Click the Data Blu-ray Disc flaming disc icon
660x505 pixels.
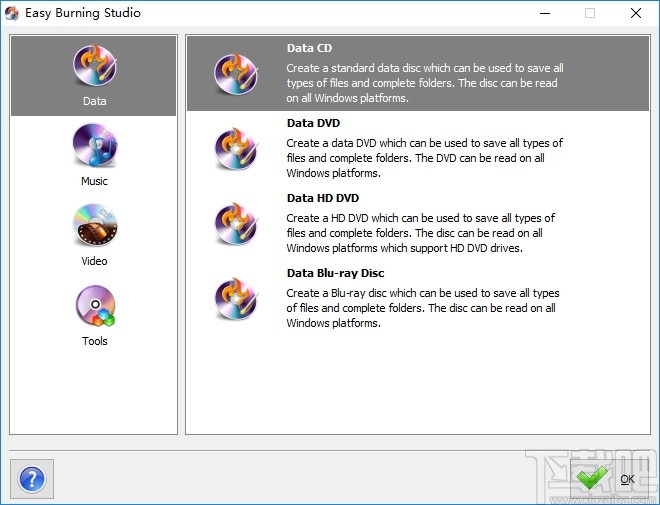coord(236,298)
